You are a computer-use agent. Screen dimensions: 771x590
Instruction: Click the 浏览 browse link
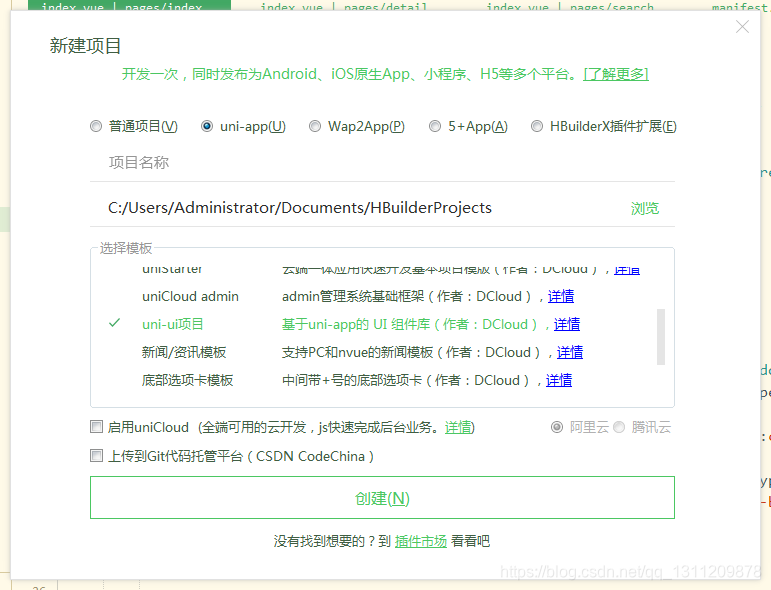tap(645, 208)
